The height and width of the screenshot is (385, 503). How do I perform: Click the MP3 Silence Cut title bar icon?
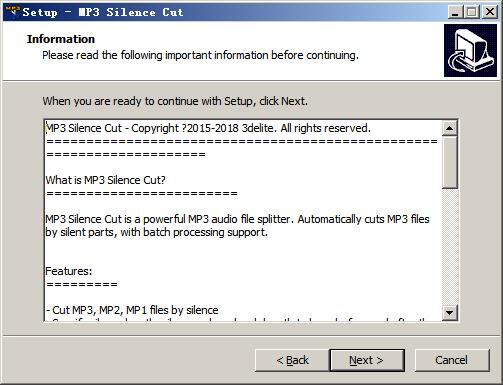pos(12,11)
